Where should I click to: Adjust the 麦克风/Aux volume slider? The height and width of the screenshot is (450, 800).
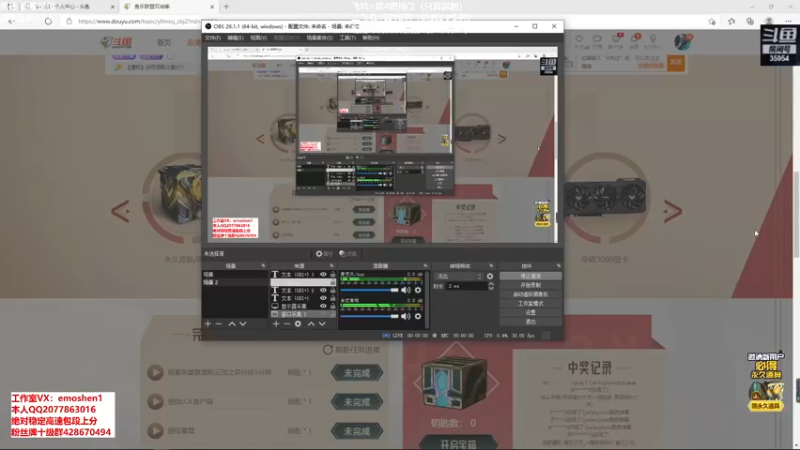click(x=369, y=290)
